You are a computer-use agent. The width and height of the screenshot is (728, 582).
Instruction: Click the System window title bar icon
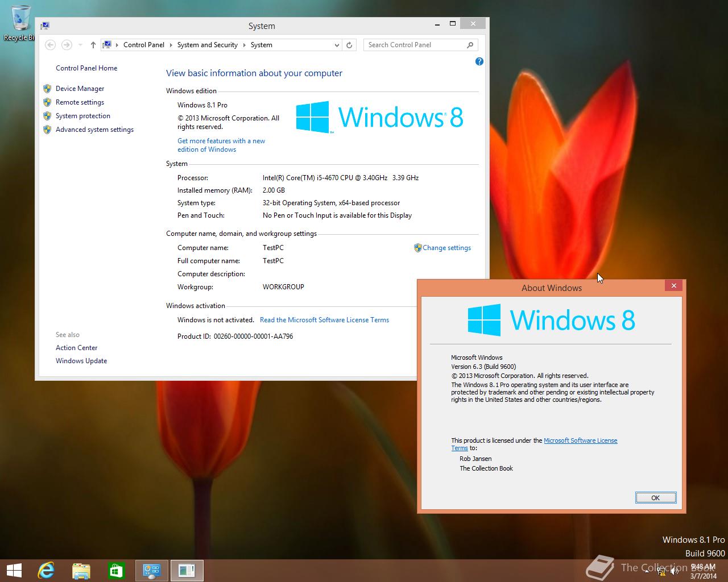[45, 26]
